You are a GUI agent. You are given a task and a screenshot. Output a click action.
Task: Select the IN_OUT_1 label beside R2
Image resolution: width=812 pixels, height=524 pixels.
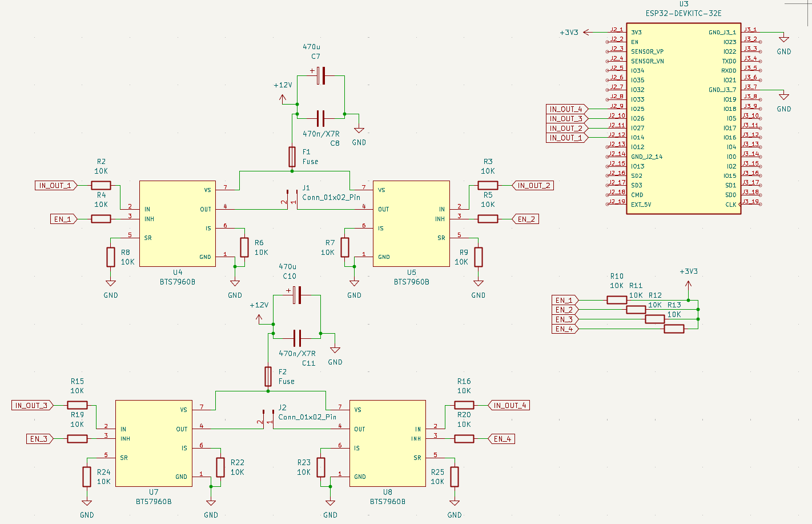click(55, 185)
